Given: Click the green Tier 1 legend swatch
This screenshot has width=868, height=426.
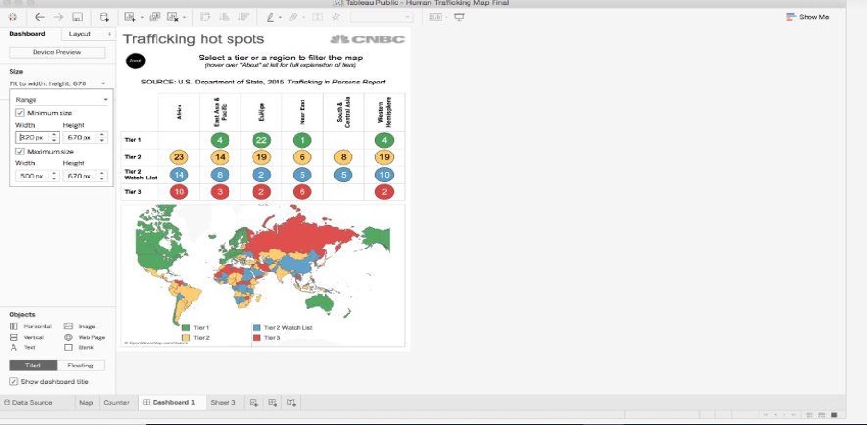Looking at the screenshot, I should point(186,327).
